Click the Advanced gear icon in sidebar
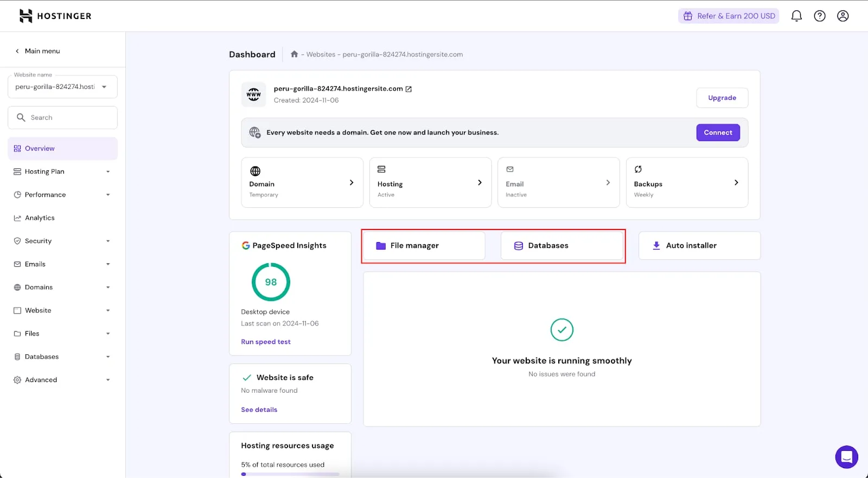Viewport: 868px width, 478px height. coord(17,380)
